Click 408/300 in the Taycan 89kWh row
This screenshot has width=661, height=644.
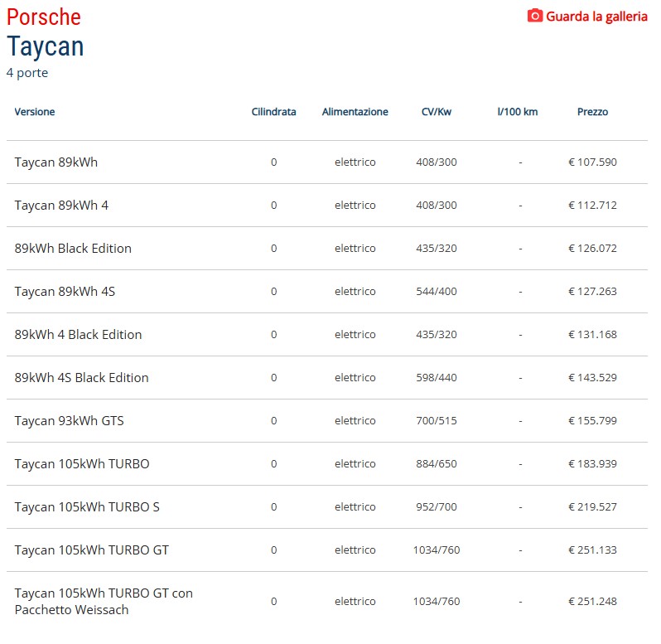pos(437,162)
